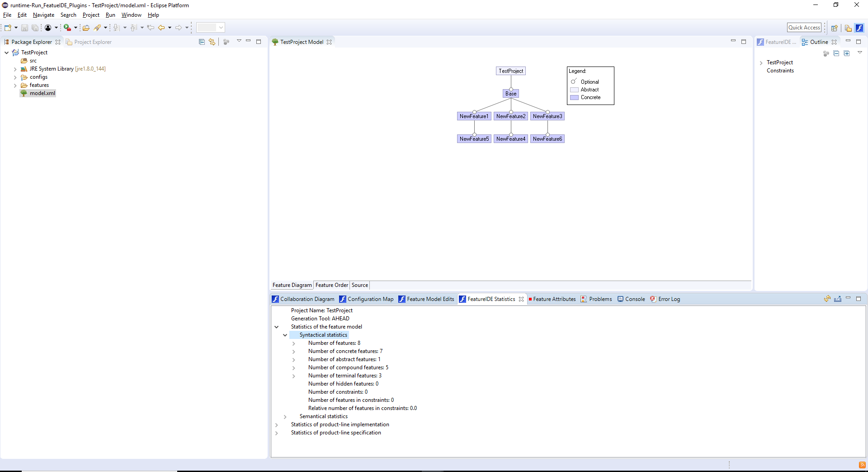Viewport: 868px width, 472px height.
Task: Collapse All nodes in the Outline view
Action: [837, 53]
